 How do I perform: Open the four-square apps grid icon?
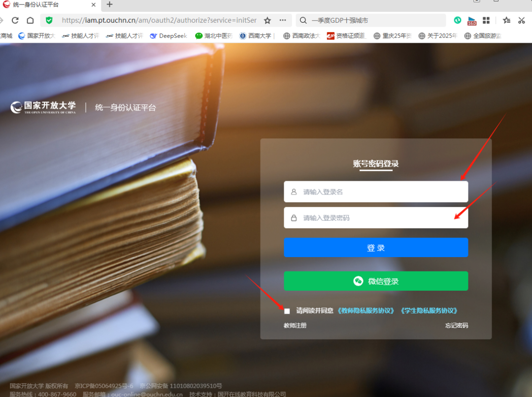pyautogui.click(x=486, y=20)
